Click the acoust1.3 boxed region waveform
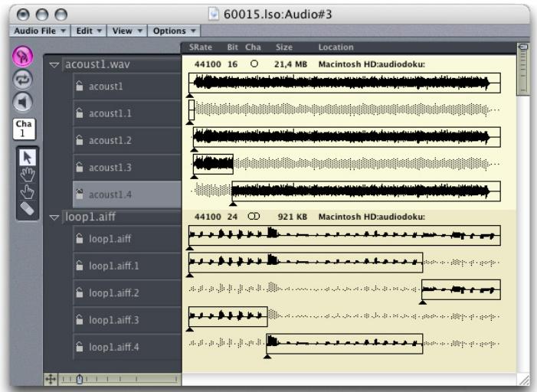 click(x=213, y=164)
